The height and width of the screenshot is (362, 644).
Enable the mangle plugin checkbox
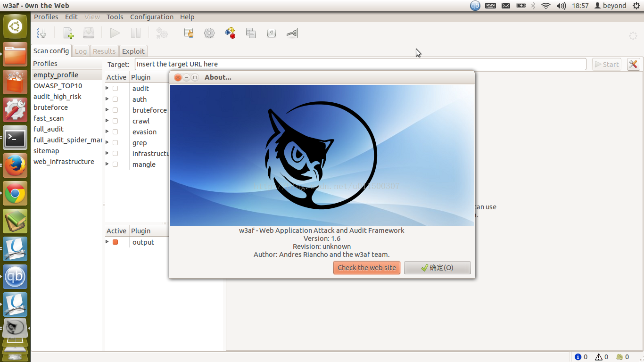(115, 165)
